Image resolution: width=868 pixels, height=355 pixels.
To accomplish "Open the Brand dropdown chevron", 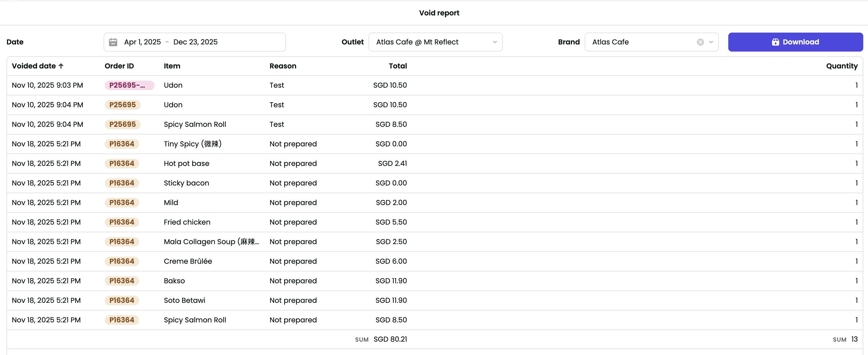I will (712, 42).
